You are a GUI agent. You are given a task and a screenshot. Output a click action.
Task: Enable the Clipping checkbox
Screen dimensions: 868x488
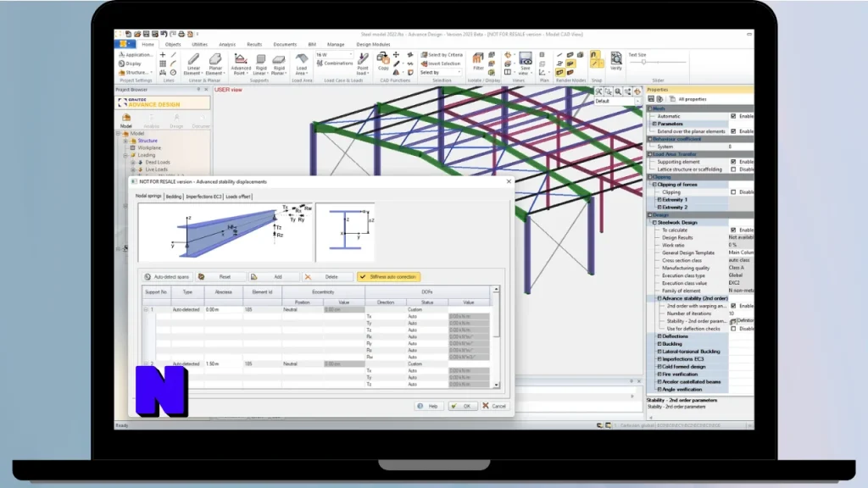pyautogui.click(x=733, y=192)
